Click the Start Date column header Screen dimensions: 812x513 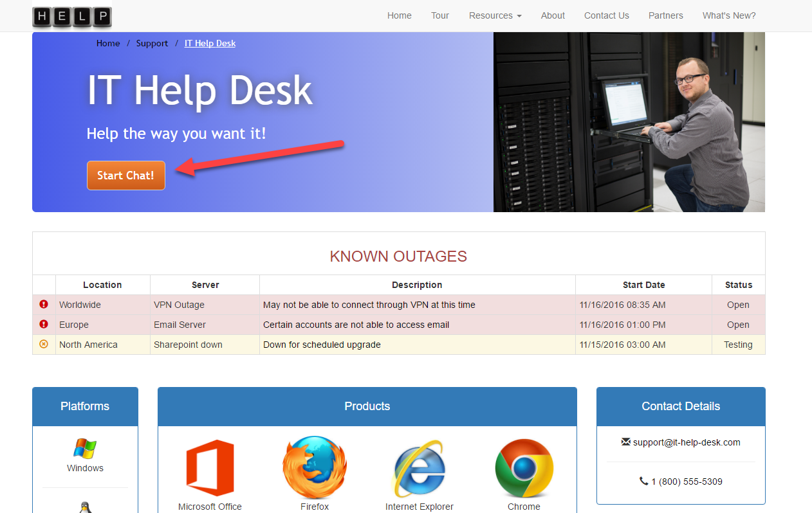(x=643, y=285)
